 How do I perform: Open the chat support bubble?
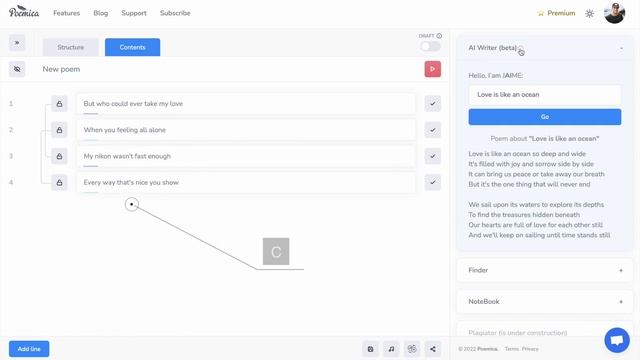point(617,340)
